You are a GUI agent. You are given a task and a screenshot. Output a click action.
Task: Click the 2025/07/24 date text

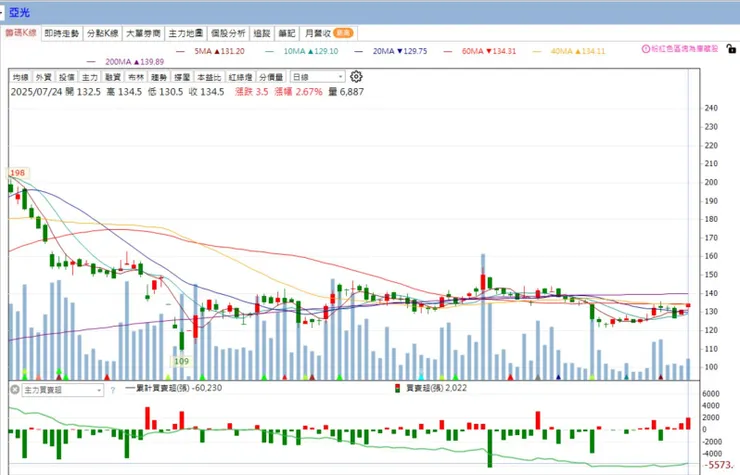click(x=36, y=92)
